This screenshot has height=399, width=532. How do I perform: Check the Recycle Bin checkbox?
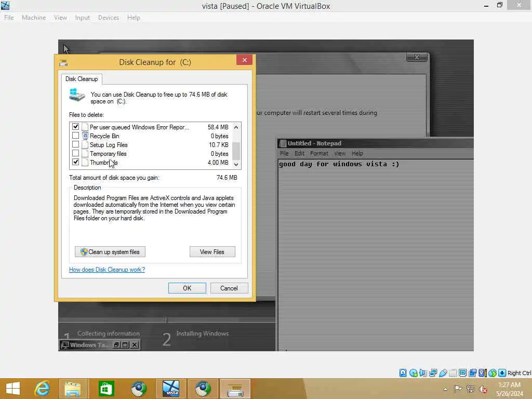(x=76, y=136)
